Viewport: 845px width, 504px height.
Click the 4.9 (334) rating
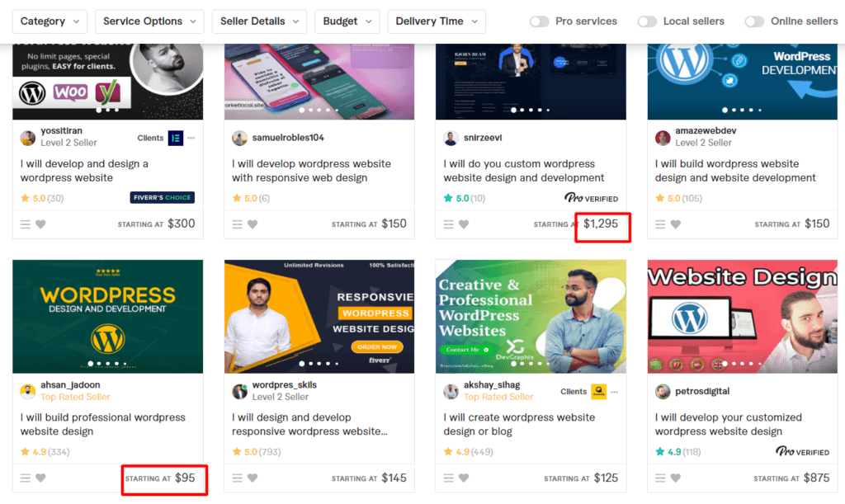pos(45,452)
